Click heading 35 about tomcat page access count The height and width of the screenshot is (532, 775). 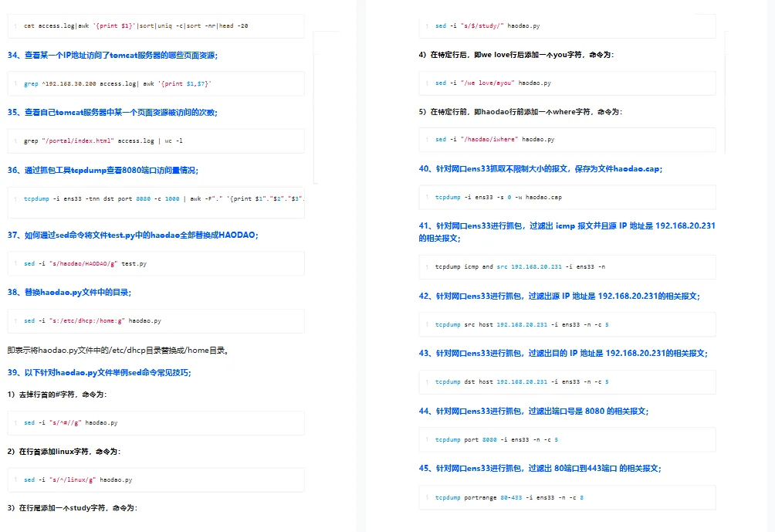tap(113, 113)
